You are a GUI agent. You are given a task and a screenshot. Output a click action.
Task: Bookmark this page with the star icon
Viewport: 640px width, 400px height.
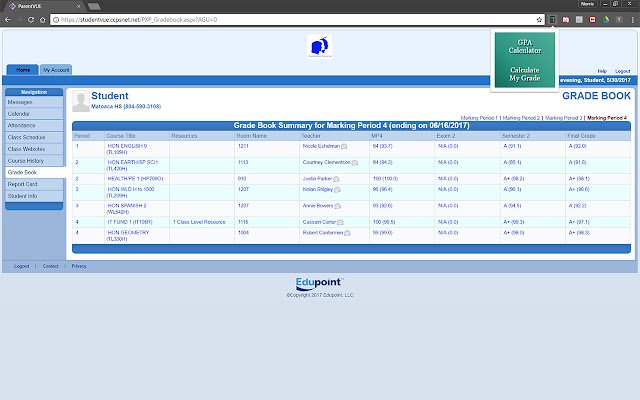click(539, 20)
